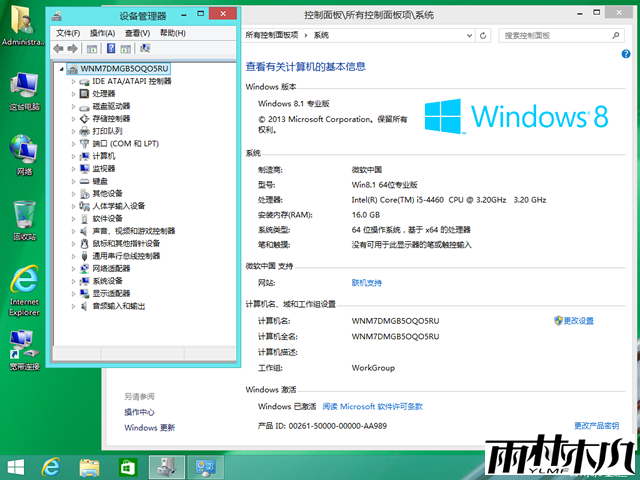Open the 这台电脑 desktop icon
Viewport: 640px width, 480px height.
click(24, 91)
